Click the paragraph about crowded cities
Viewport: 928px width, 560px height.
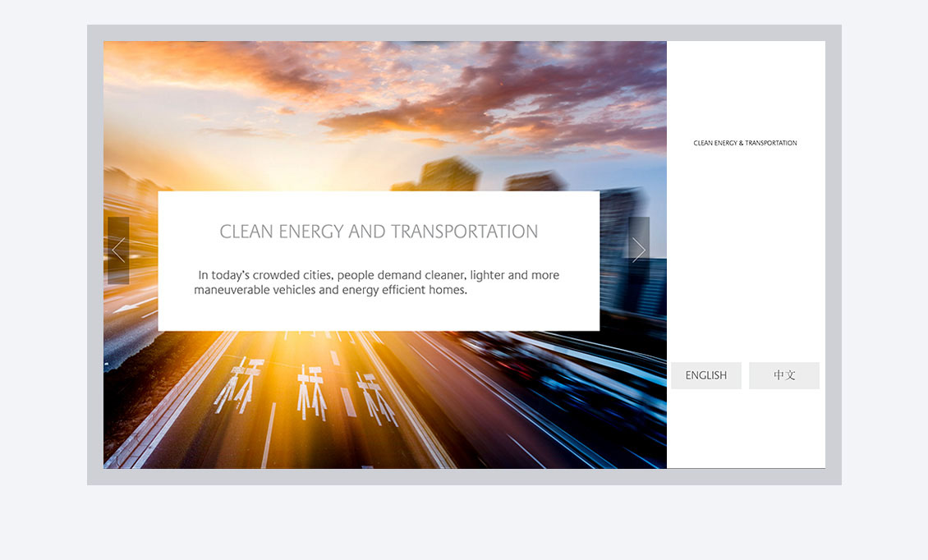coord(378,282)
